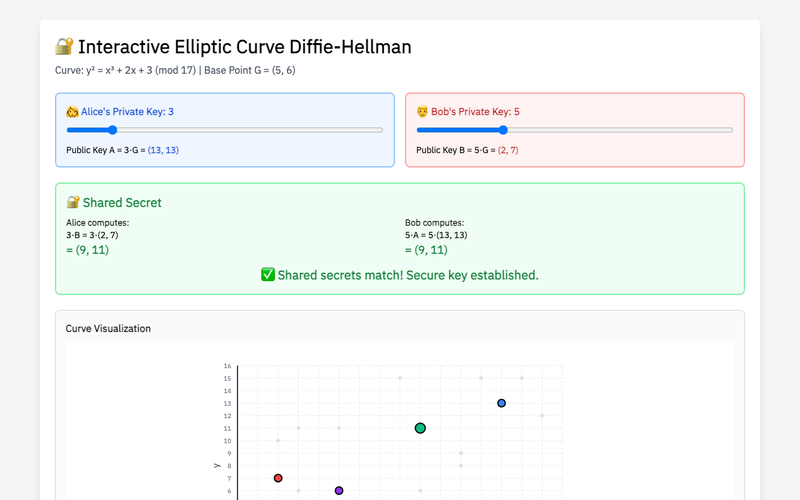Click the "Public Key A = 3·G =" text

(x=106, y=150)
